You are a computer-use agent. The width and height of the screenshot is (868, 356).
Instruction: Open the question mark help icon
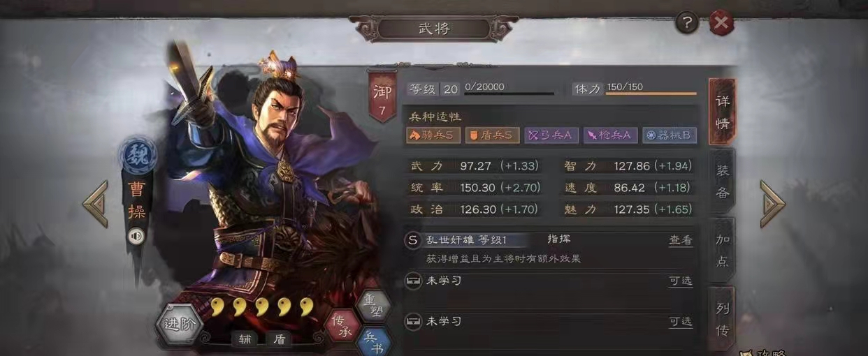tap(687, 23)
